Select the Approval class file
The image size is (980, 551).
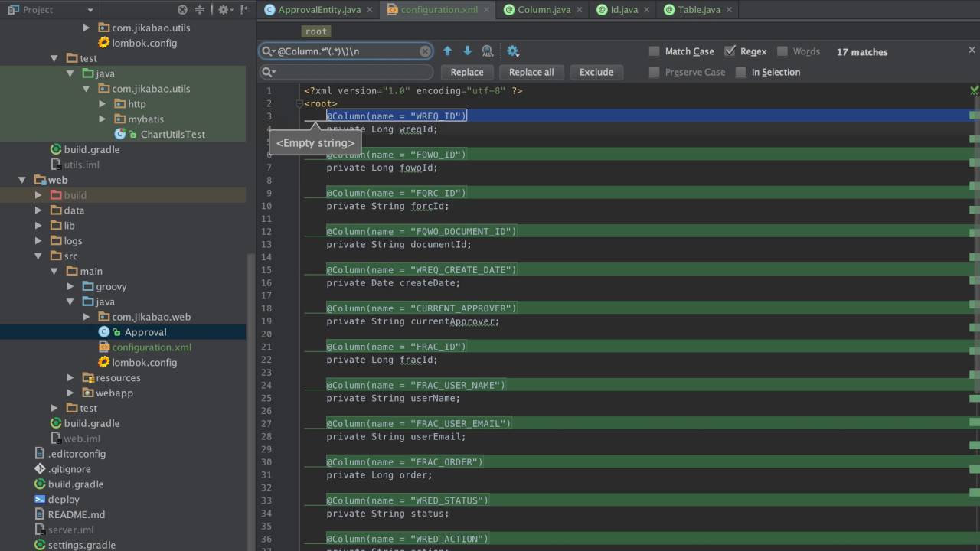pyautogui.click(x=145, y=331)
